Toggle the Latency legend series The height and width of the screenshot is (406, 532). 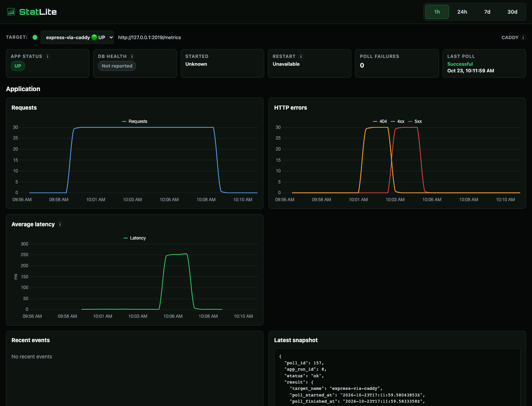pos(134,238)
